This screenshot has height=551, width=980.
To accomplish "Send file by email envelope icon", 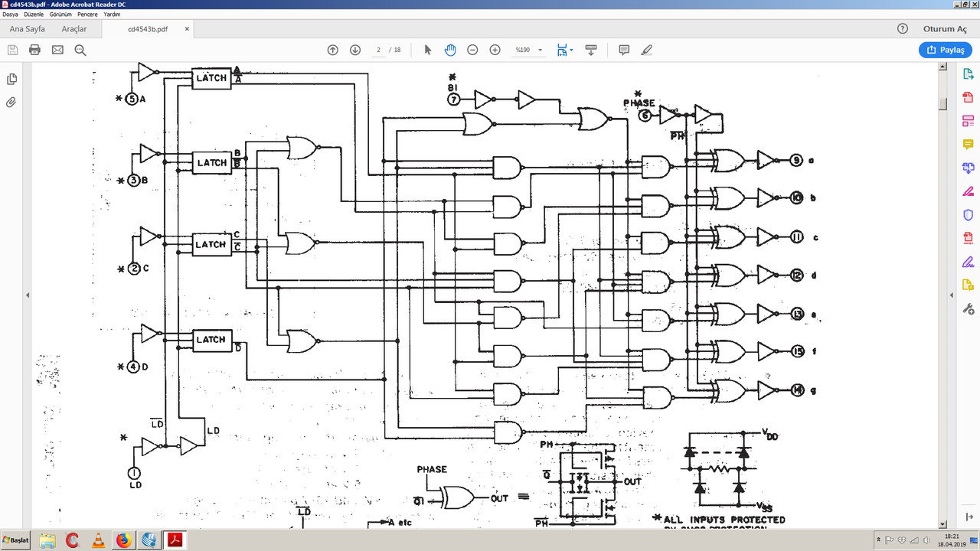I will coord(57,50).
